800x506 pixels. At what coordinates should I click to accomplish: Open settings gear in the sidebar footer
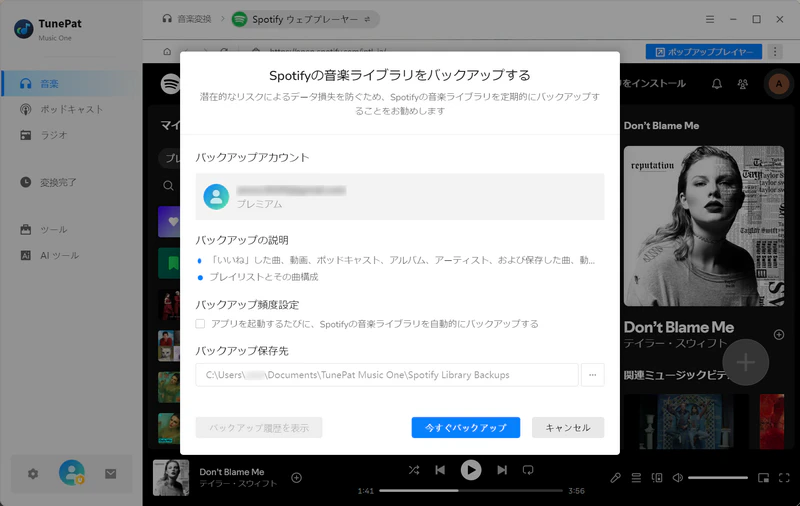33,474
